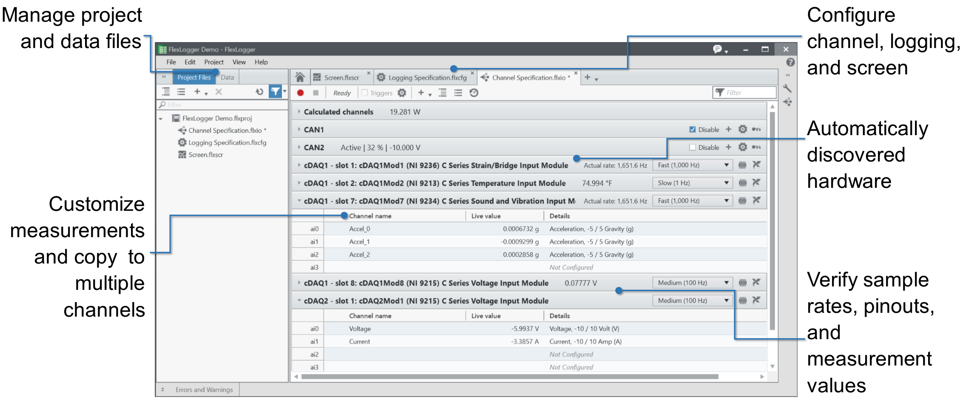
Task: Expand the Calculated channels section
Action: click(299, 112)
